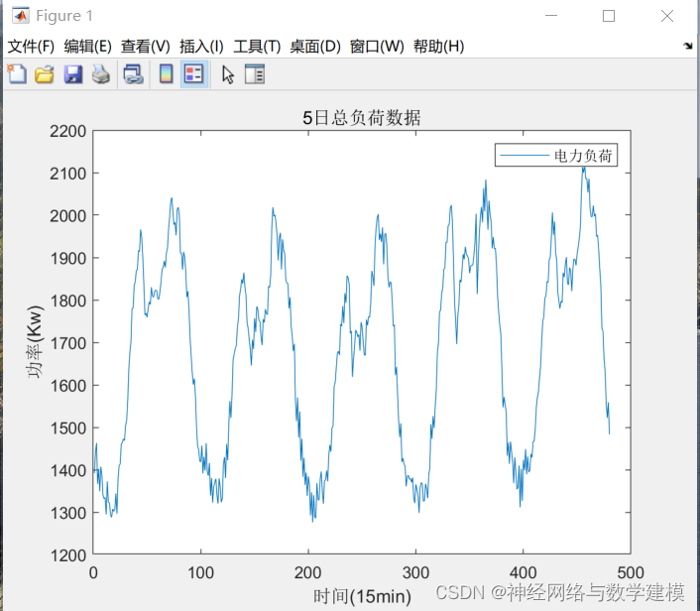Screen dimensions: 700x611
Task: Click the Link Plot toolbar icon
Action: tap(133, 74)
